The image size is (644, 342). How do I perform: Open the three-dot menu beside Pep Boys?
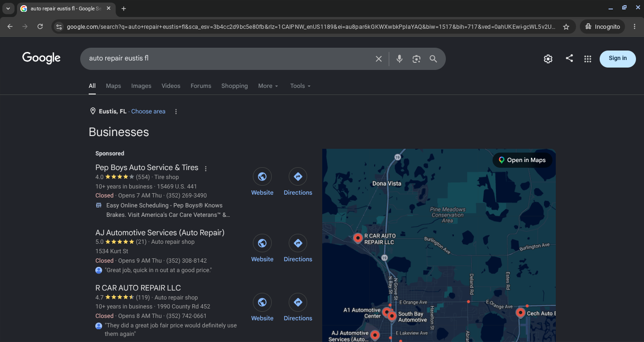click(206, 168)
